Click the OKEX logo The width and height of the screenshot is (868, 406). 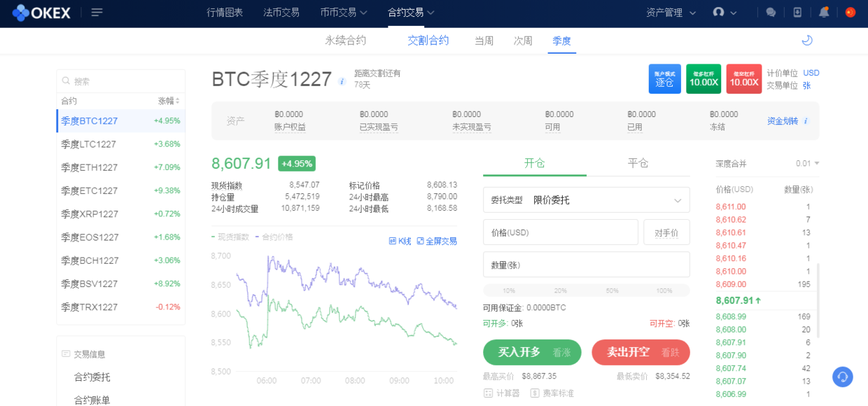click(42, 13)
